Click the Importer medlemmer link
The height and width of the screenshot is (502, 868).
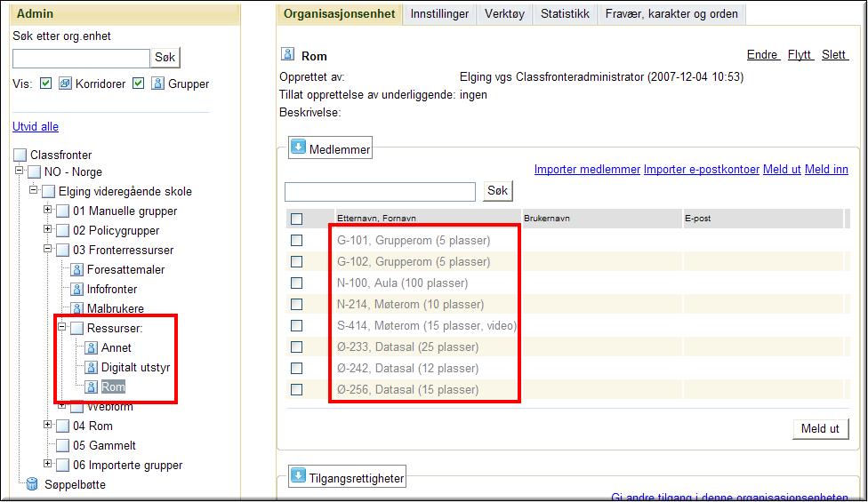pos(587,170)
